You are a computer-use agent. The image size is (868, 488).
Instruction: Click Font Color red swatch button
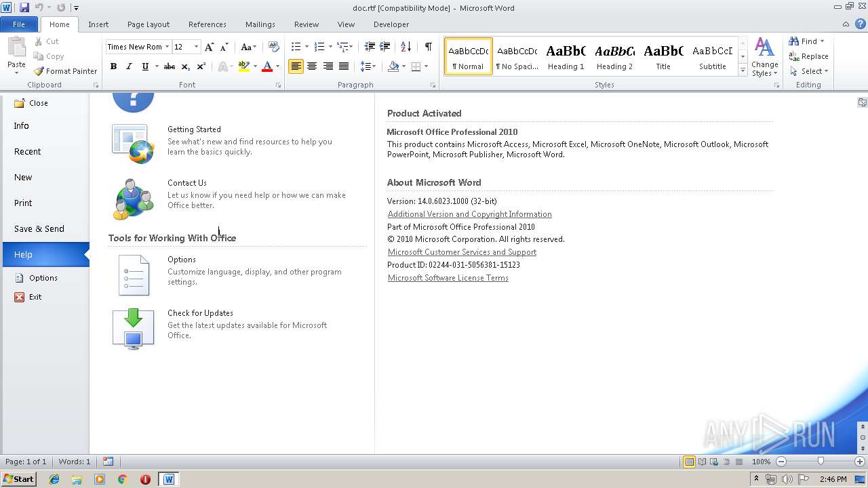click(267, 66)
